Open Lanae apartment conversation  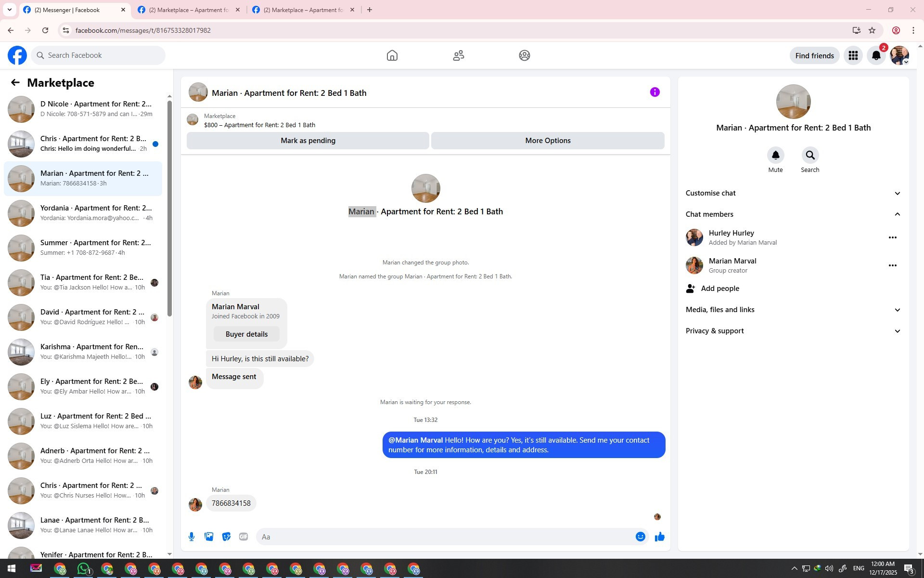[x=83, y=525]
